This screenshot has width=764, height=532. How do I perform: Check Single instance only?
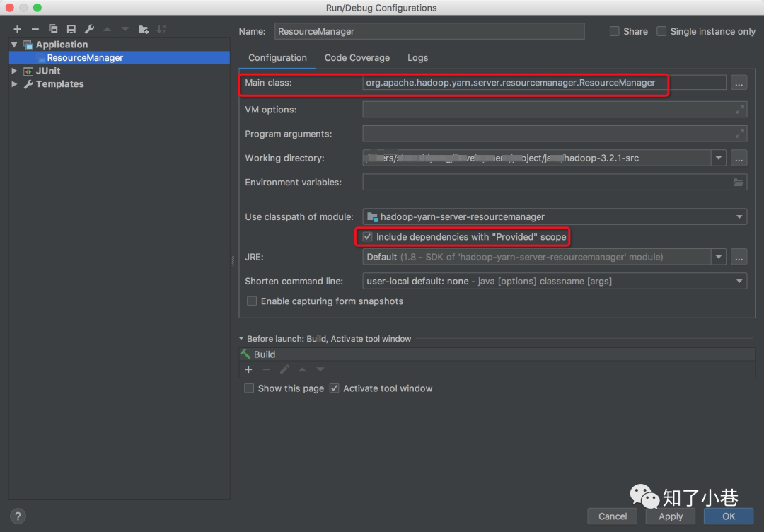tap(661, 31)
